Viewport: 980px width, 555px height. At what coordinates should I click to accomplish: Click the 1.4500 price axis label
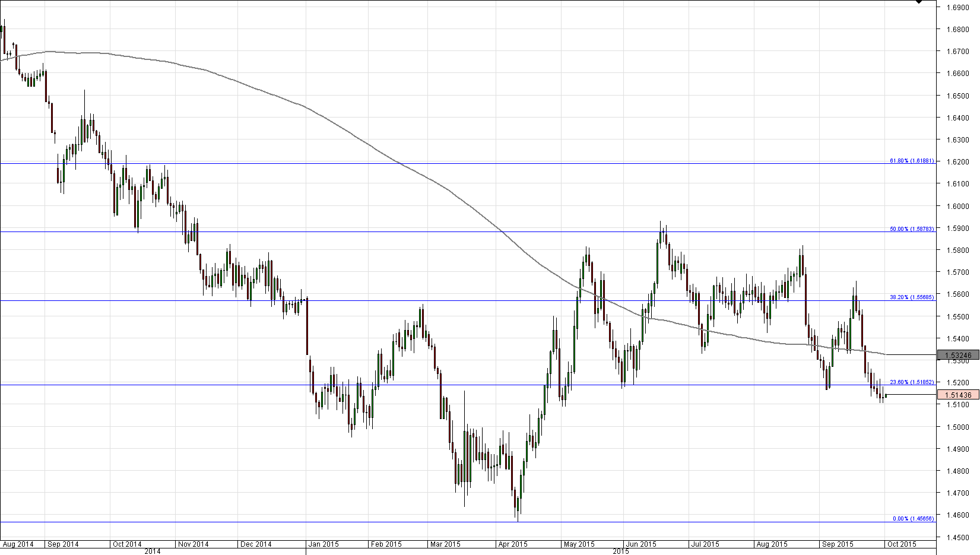point(958,538)
